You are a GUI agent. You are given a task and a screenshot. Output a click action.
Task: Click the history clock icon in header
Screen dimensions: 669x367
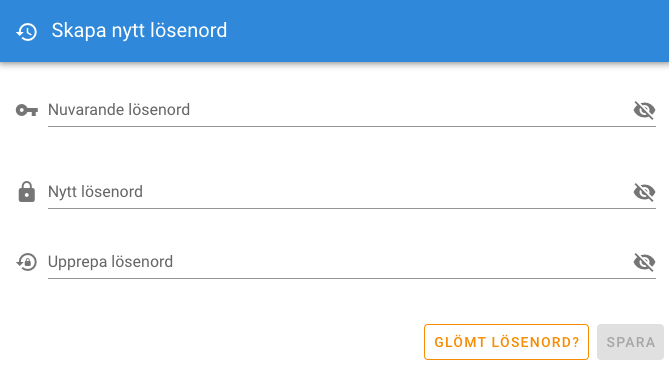26,32
